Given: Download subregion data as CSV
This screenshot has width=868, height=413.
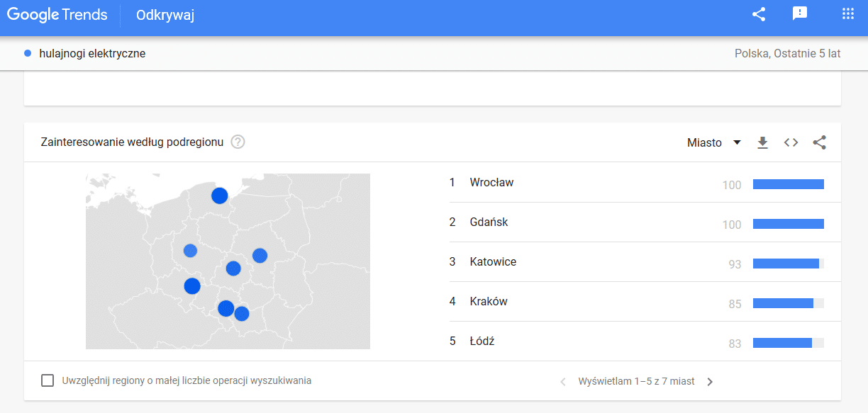Looking at the screenshot, I should pyautogui.click(x=762, y=142).
